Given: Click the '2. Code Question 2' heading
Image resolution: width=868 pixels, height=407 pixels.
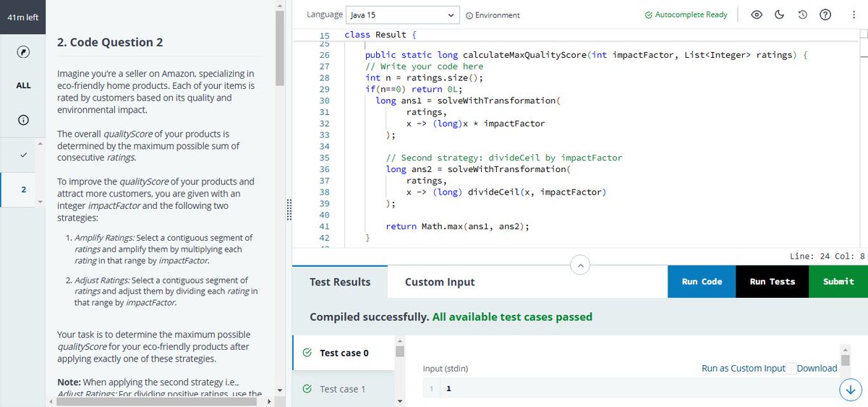Looking at the screenshot, I should 110,42.
